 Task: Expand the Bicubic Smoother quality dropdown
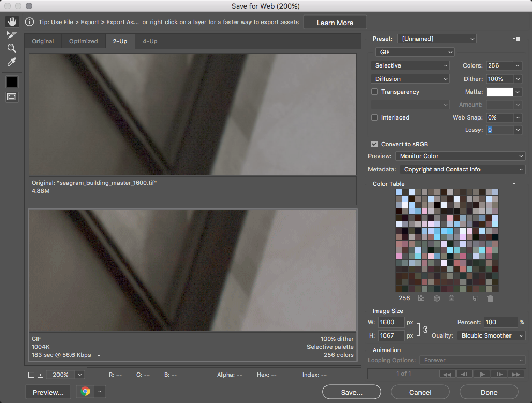point(491,335)
